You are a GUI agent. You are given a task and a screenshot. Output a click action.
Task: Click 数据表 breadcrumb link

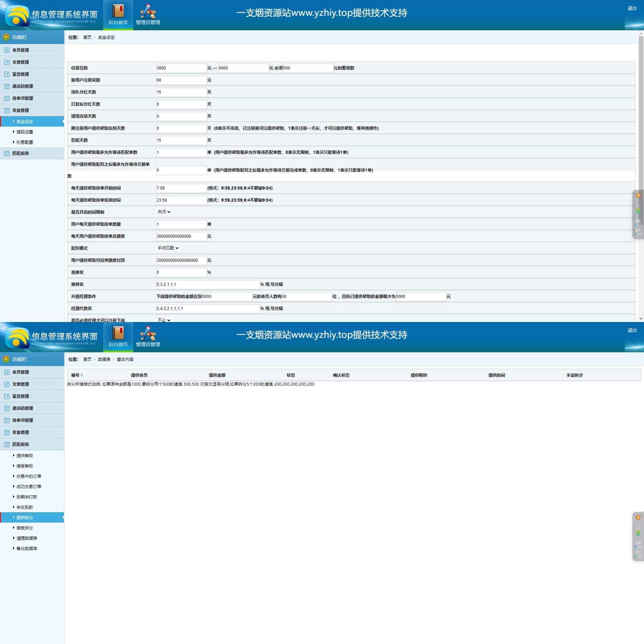point(104,359)
